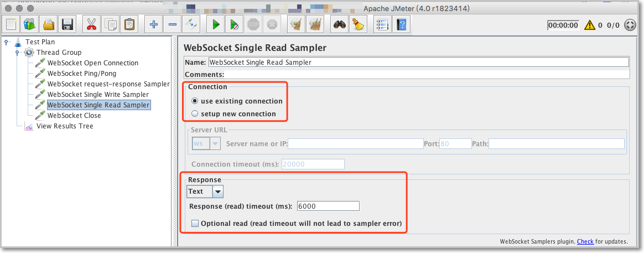The image size is (644, 253).
Task: Select 'use existing connection' radio button
Action: pyautogui.click(x=195, y=101)
